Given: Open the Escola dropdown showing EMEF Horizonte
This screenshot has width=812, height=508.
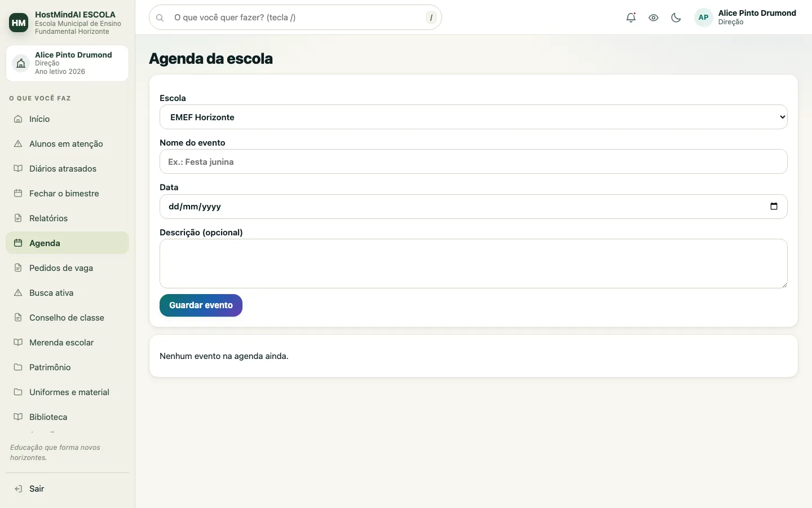Looking at the screenshot, I should tap(474, 117).
